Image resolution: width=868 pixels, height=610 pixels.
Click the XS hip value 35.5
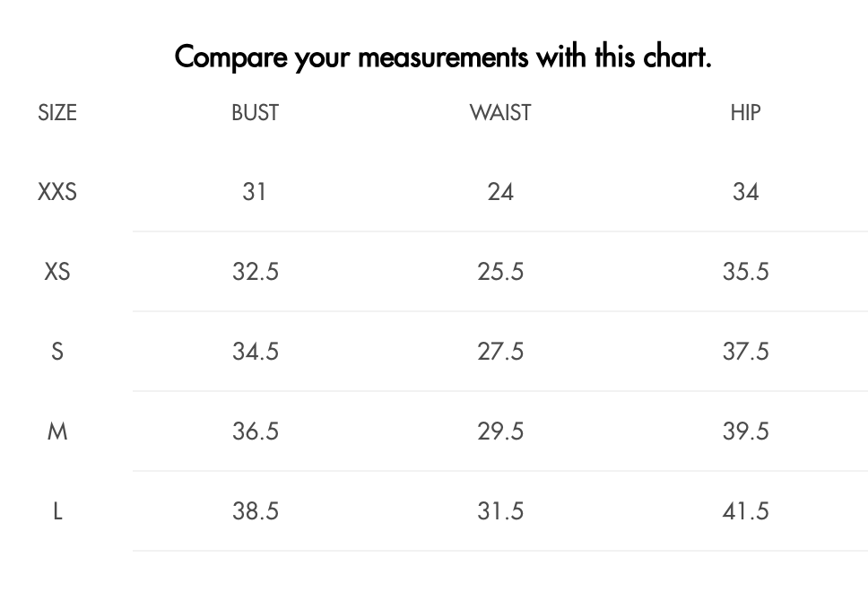point(746,272)
